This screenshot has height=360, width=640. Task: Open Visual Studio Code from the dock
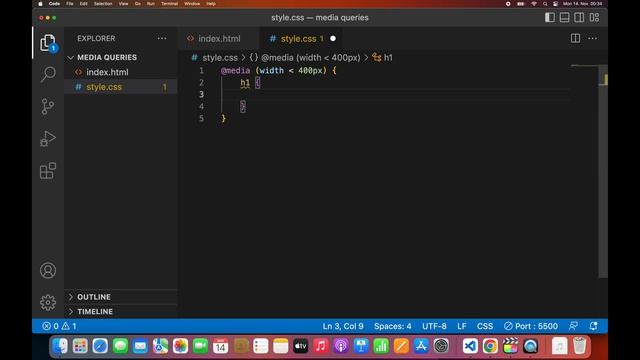point(470,346)
